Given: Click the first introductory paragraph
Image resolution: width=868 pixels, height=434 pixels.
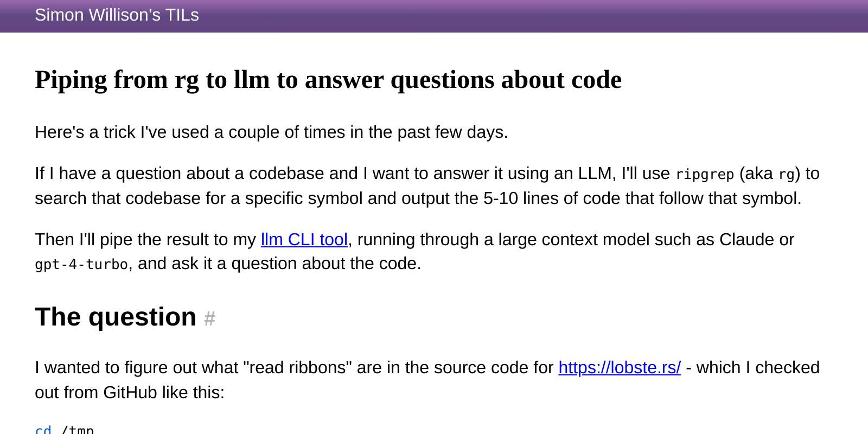Looking at the screenshot, I should (x=271, y=132).
